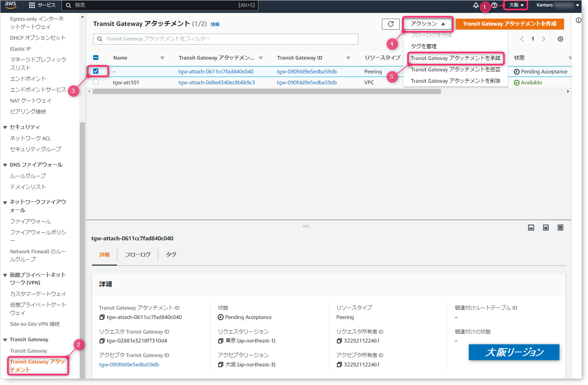
Task: Open the Kantaro account menu
Action: tap(557, 5)
